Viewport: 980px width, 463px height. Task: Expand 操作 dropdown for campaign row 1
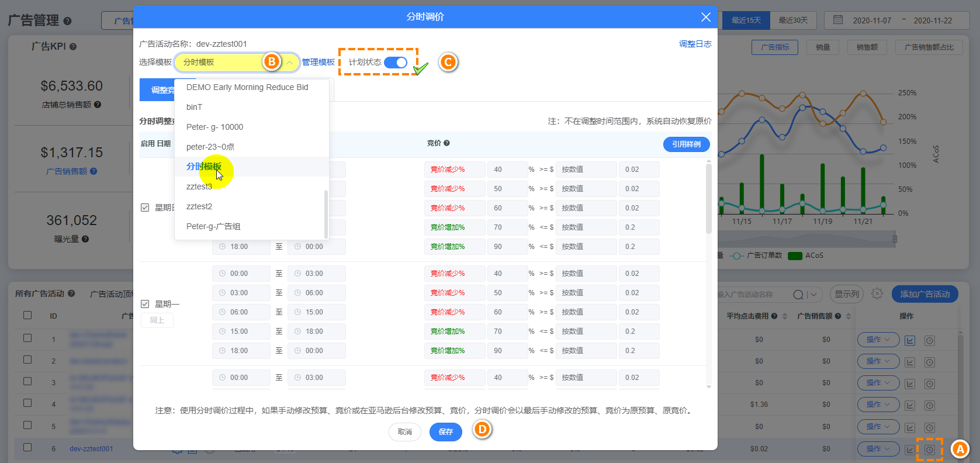(x=878, y=340)
